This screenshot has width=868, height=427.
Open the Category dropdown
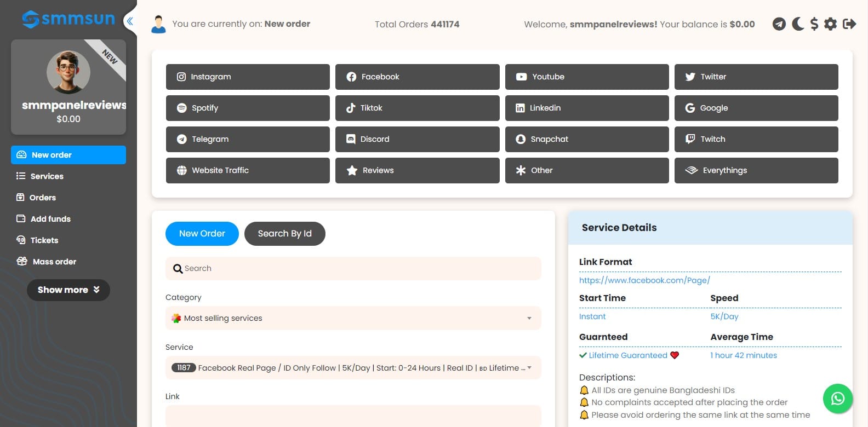(x=353, y=318)
